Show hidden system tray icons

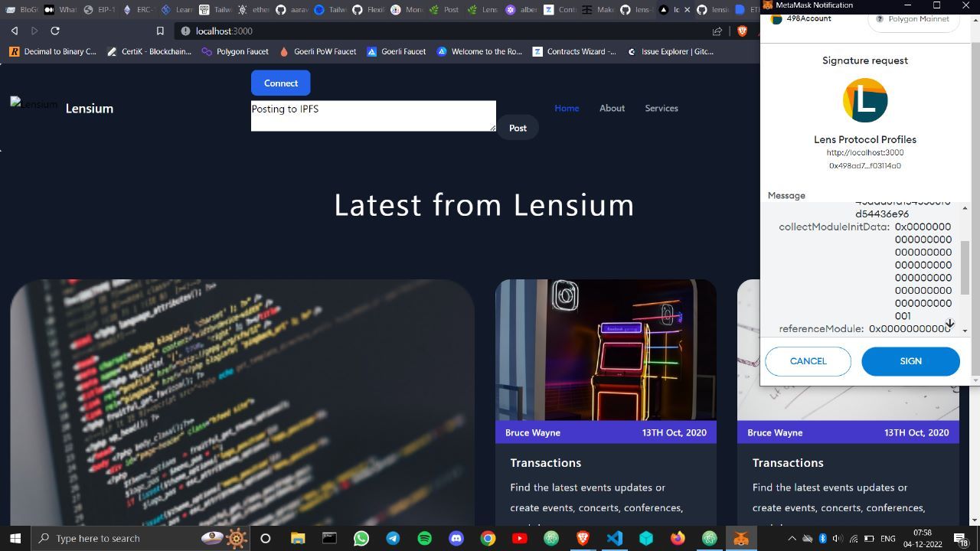coord(792,538)
